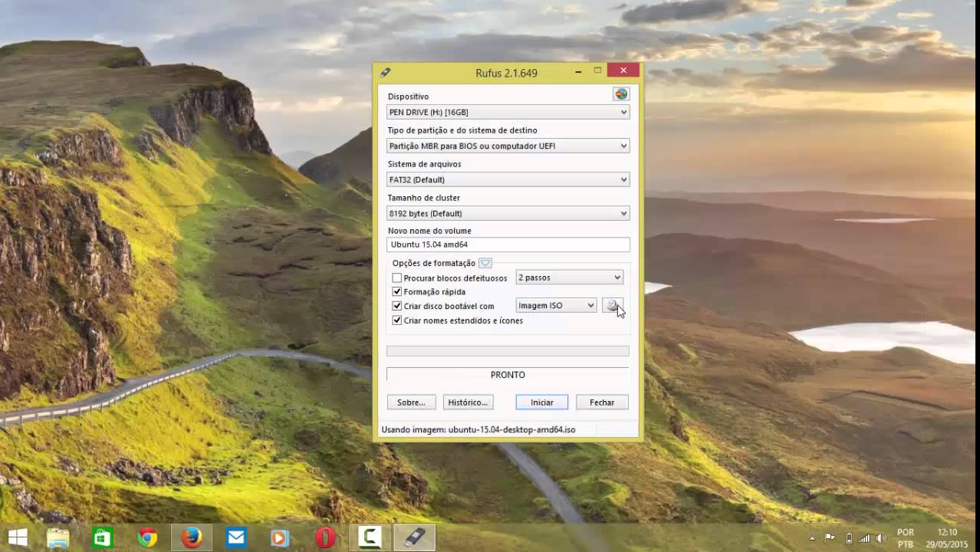Click 'Dispositivo' label
This screenshot has height=552, width=980.
coord(408,97)
